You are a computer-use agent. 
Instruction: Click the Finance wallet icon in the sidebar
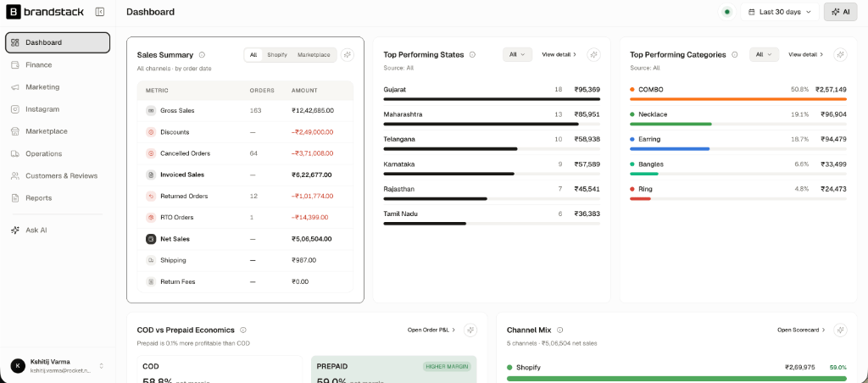tap(15, 64)
